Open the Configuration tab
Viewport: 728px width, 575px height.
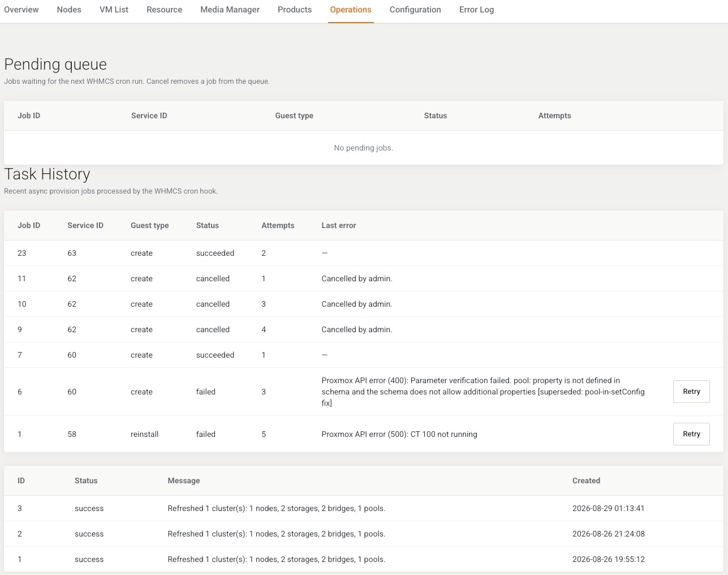(415, 10)
